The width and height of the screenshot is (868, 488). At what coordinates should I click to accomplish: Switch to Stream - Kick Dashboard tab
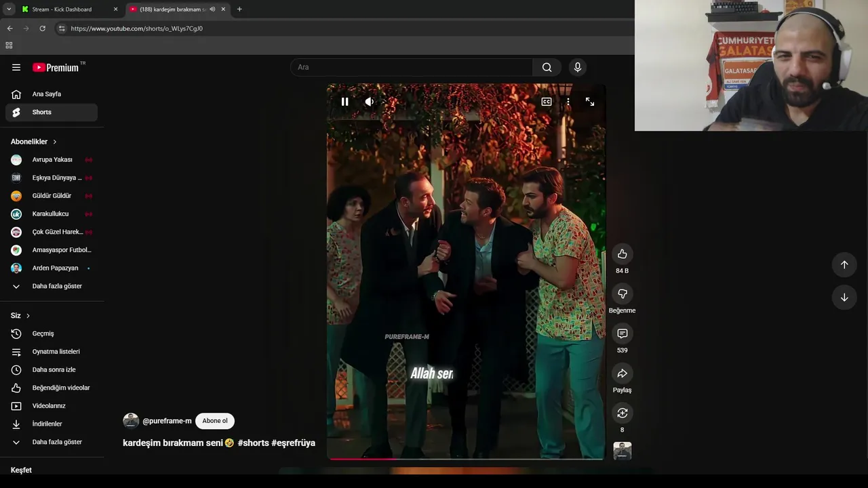[x=68, y=9]
